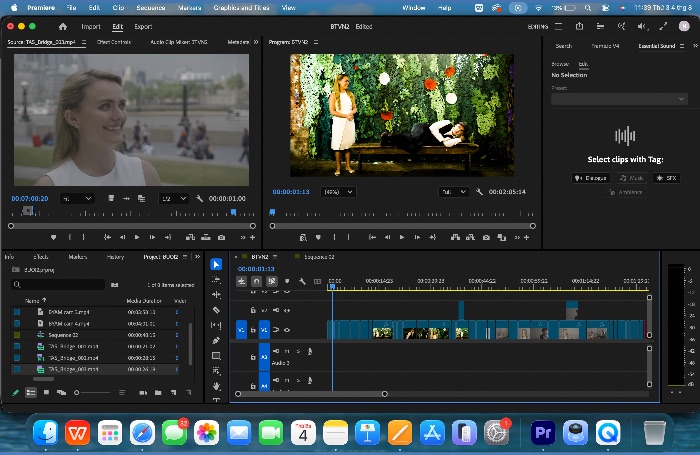
Task: Toggle List View in Project panel
Action: click(31, 392)
